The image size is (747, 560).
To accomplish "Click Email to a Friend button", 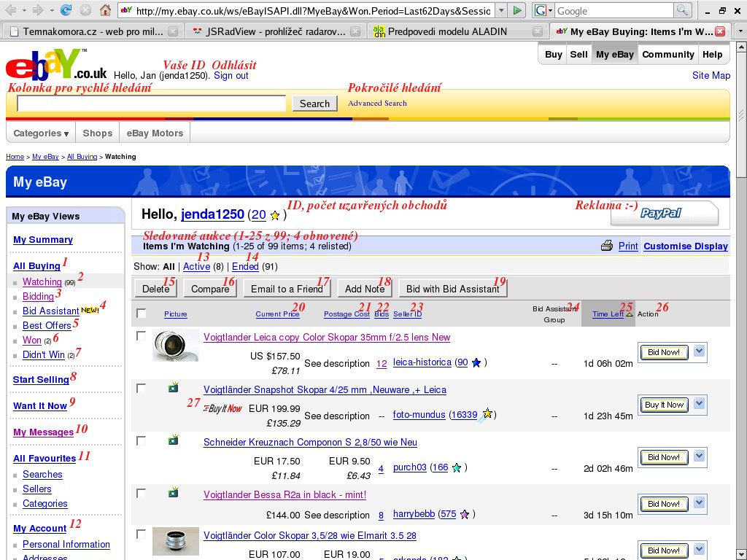I will click(287, 289).
